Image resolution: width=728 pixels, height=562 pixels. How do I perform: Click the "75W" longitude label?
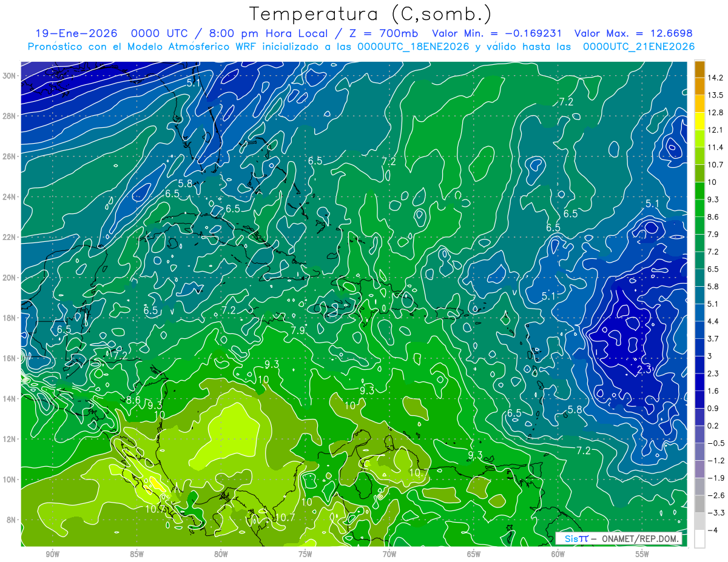point(305,554)
